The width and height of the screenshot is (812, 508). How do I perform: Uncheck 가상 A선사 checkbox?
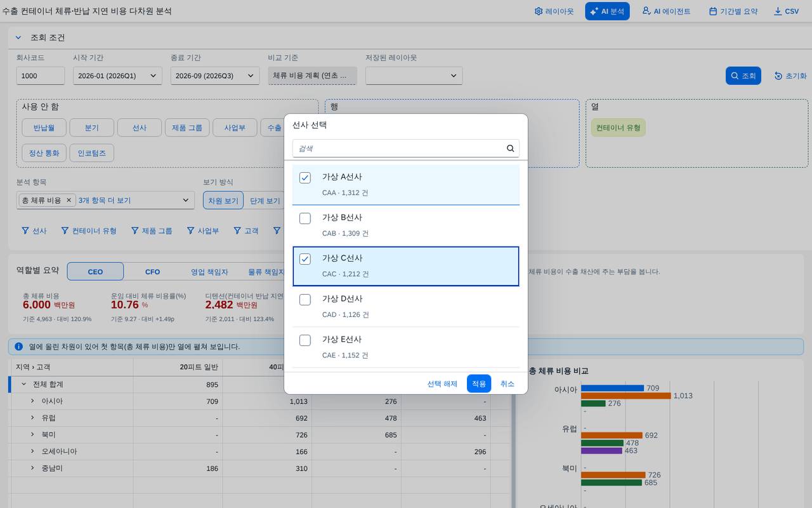click(305, 178)
